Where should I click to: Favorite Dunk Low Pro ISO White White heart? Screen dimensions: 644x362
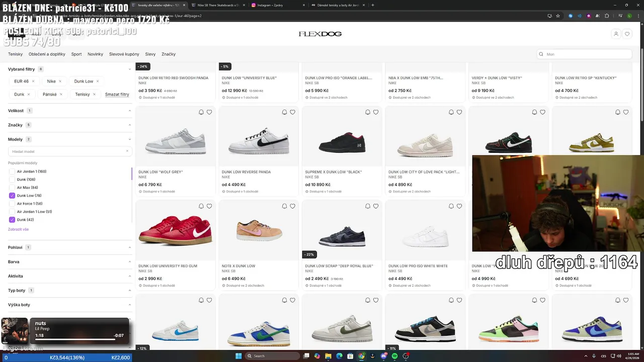pyautogui.click(x=459, y=206)
